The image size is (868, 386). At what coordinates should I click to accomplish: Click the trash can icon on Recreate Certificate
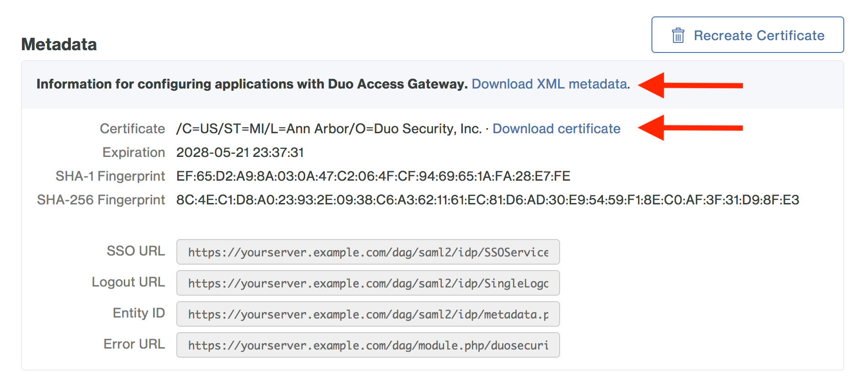(678, 35)
